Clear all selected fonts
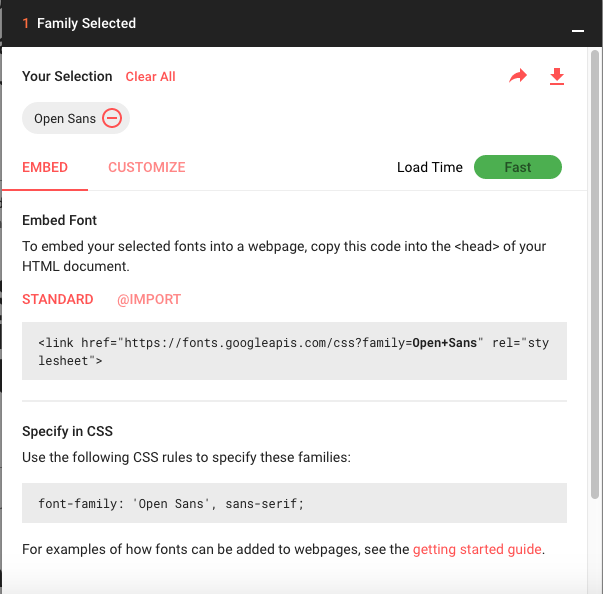The image size is (603, 594). [x=150, y=77]
